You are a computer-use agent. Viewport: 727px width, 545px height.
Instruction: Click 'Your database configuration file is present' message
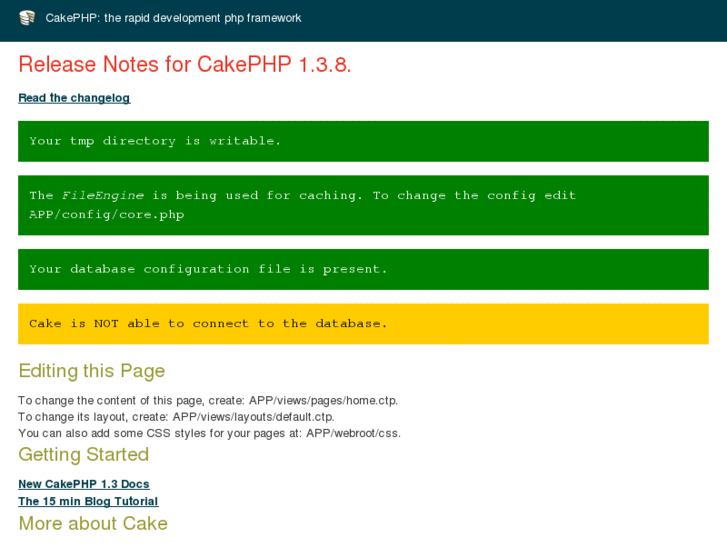click(x=363, y=269)
